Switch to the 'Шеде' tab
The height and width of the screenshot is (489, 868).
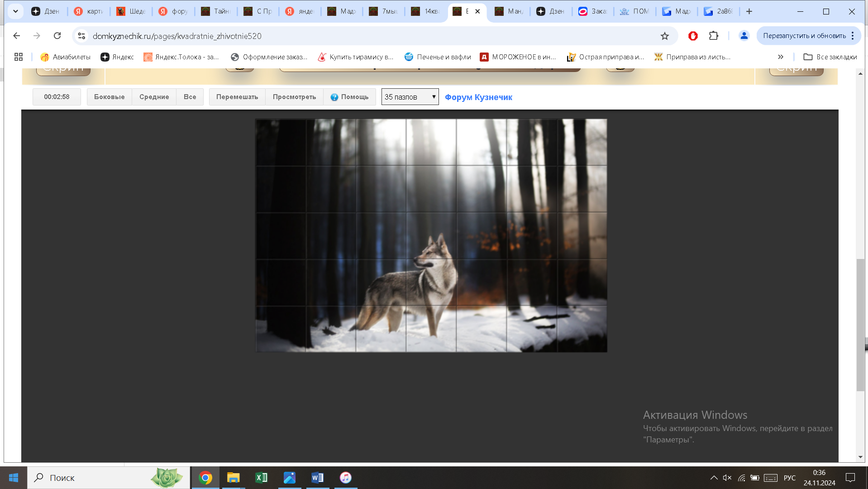point(131,11)
